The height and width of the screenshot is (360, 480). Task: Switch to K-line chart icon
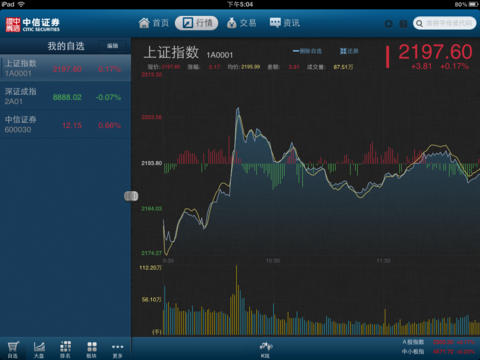pos(266,349)
